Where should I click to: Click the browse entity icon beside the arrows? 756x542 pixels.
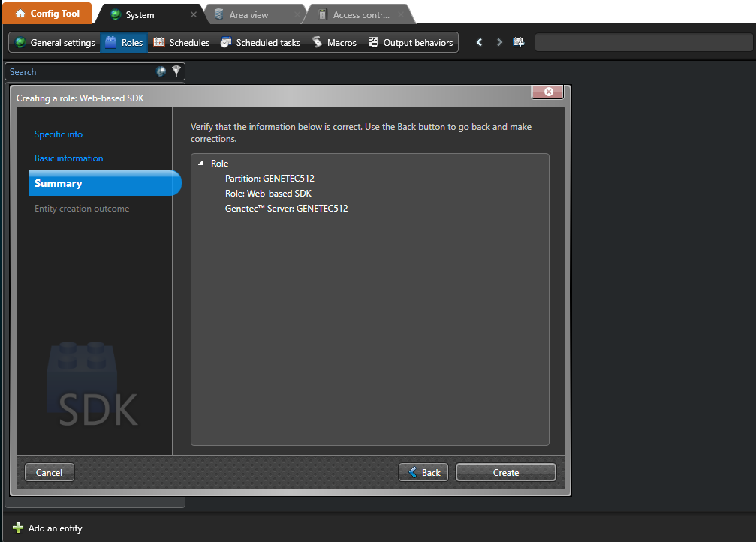point(519,43)
